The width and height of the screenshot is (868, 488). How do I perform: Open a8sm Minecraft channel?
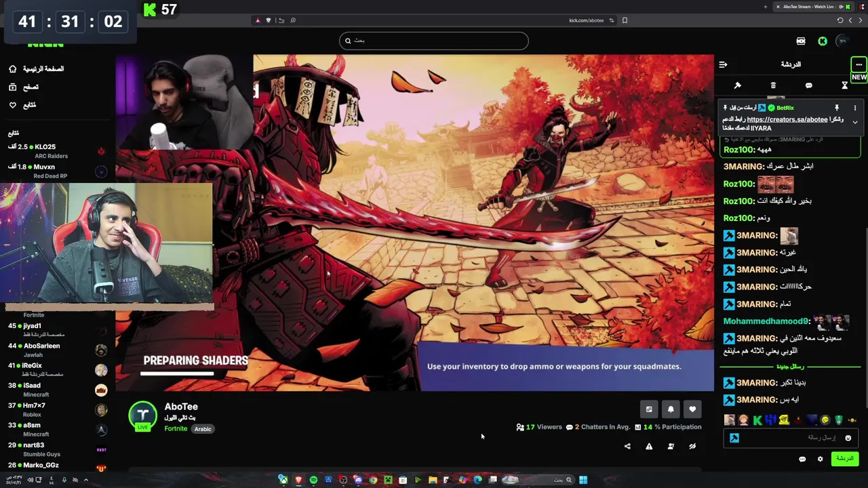coord(58,429)
